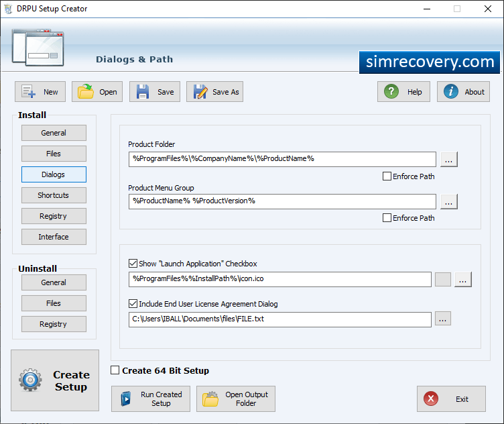Click the green Help question mark icon
Viewport: 504px width, 424px height.
pyautogui.click(x=391, y=92)
